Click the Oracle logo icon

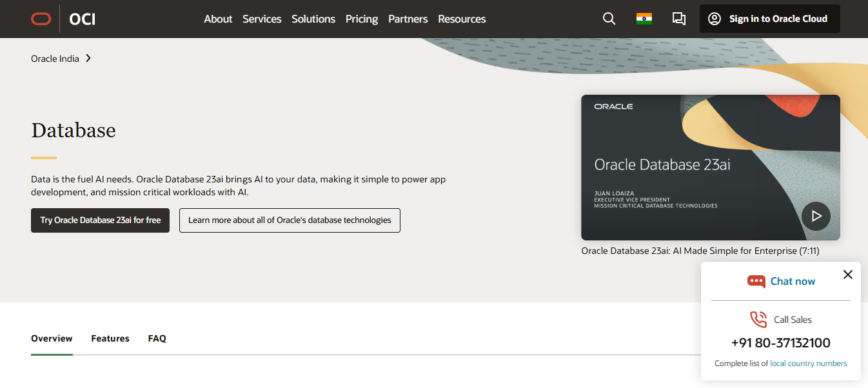[x=41, y=19]
